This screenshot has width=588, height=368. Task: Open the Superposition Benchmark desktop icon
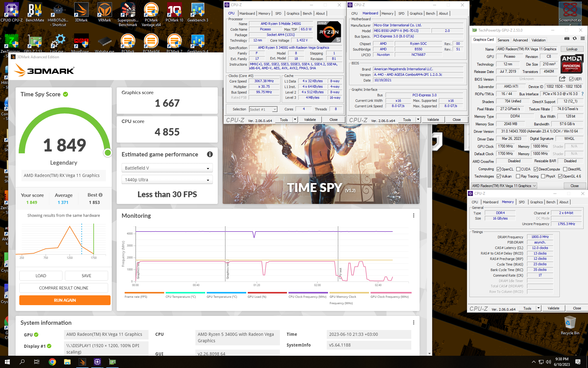coord(128,14)
